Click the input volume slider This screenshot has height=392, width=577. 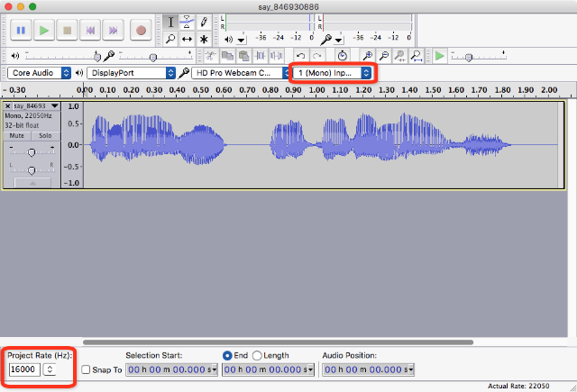coord(155,56)
